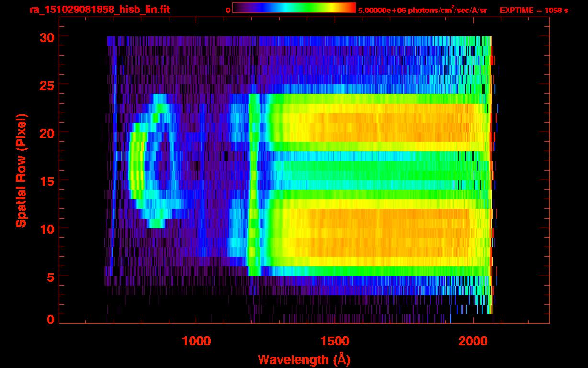Click the EXPTIME = 1058 s text
Image resolution: width=588 pixels, height=368 pixels.
coord(534,10)
